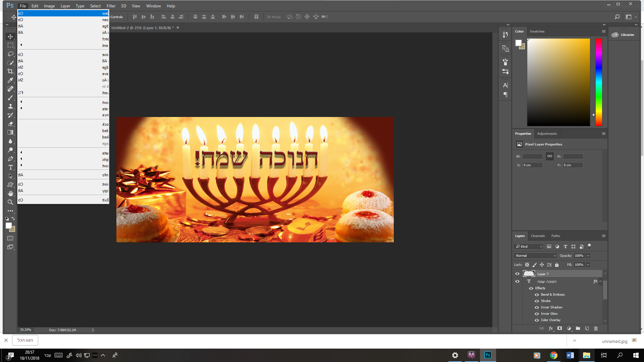The image size is (644, 362).
Task: Toggle Bevel & Emboss effect visibility
Action: point(537,295)
